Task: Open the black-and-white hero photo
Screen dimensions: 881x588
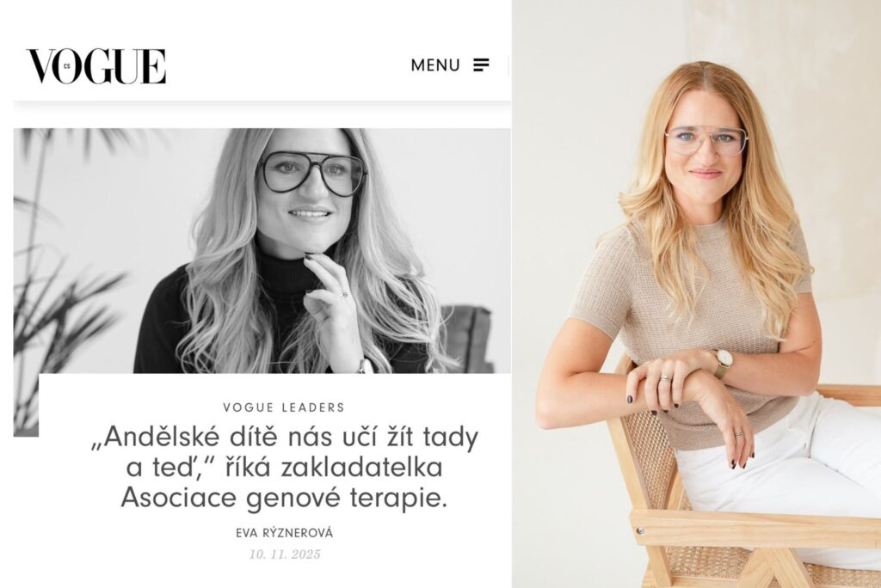Action: point(262,251)
